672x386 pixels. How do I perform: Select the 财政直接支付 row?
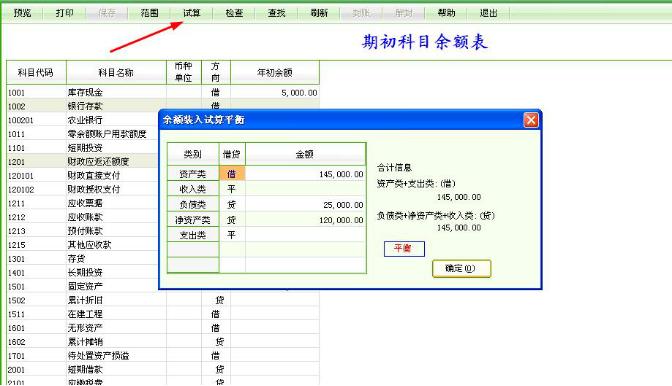pyautogui.click(x=83, y=176)
